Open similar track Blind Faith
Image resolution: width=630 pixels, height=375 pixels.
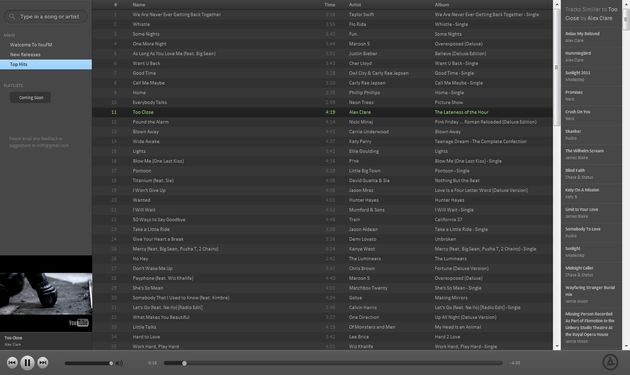coord(575,170)
